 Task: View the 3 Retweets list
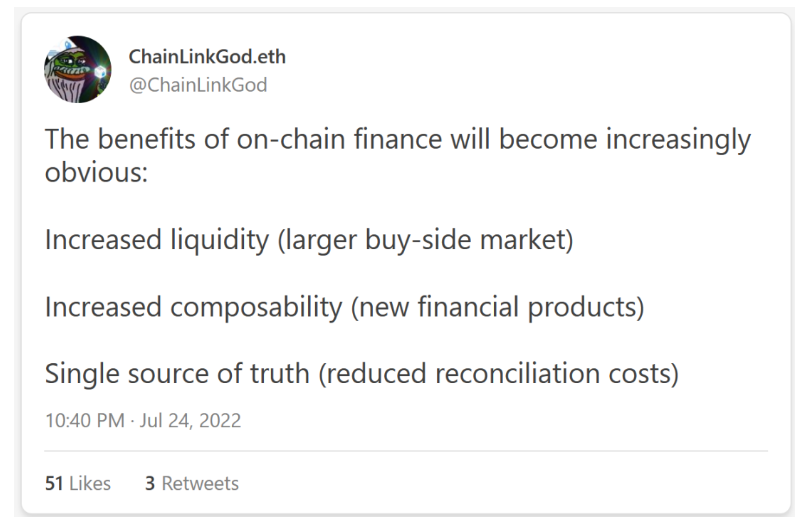pyautogui.click(x=192, y=483)
